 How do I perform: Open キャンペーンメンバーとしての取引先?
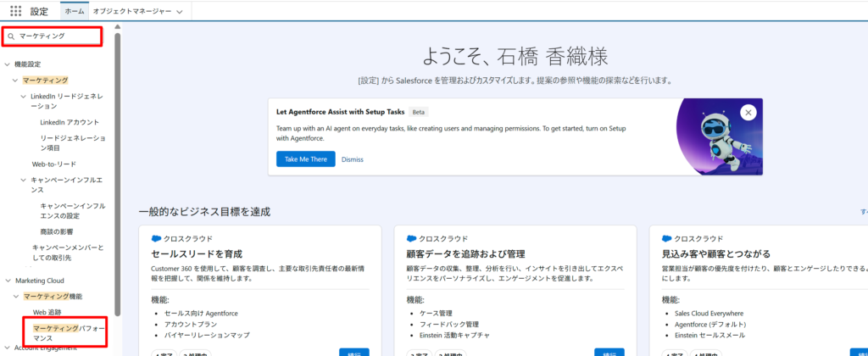[x=68, y=253]
